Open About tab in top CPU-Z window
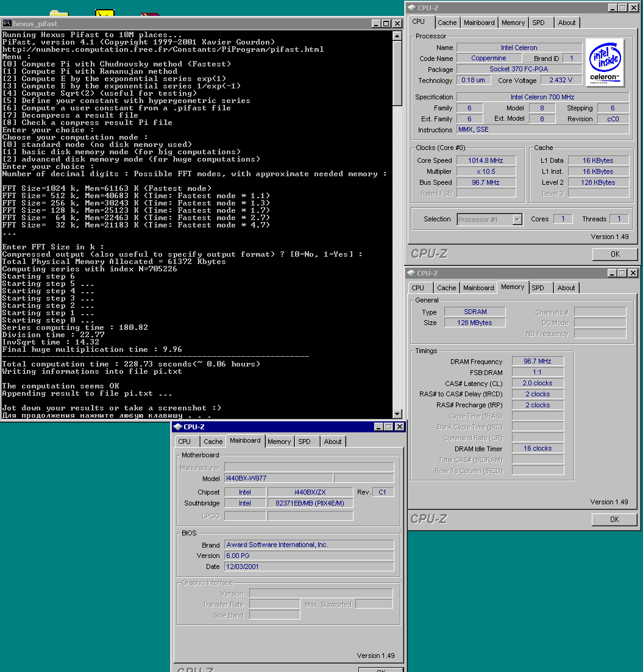Viewport: 643px width, 672px height. point(566,23)
